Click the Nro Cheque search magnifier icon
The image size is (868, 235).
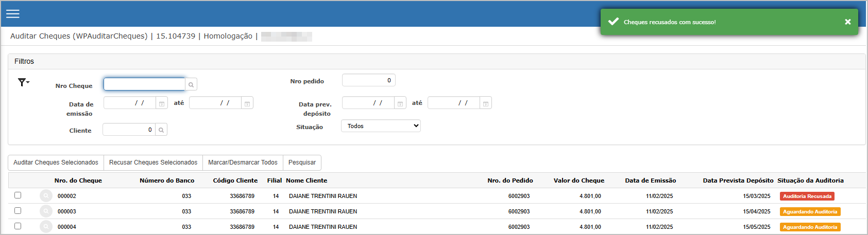click(191, 84)
